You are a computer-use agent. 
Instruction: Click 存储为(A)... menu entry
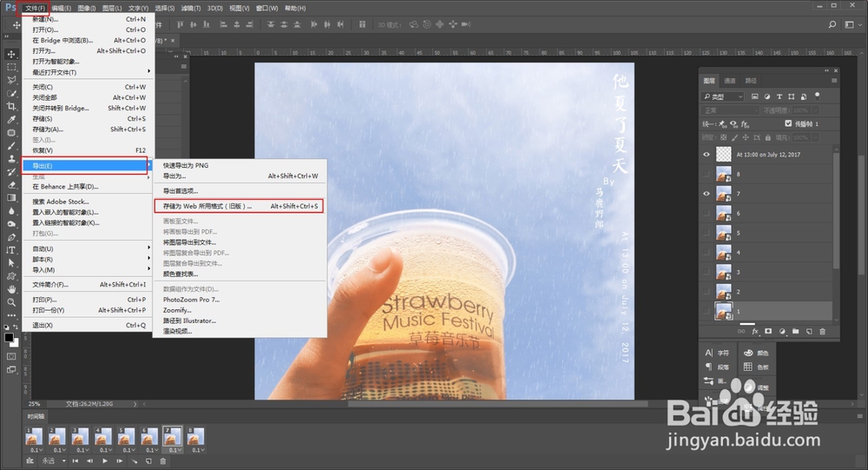tap(88, 129)
